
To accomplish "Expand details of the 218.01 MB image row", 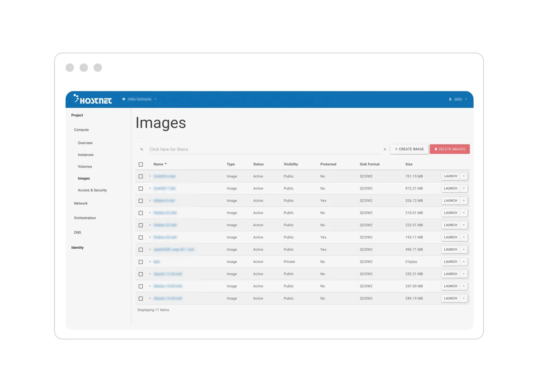I will [x=150, y=213].
